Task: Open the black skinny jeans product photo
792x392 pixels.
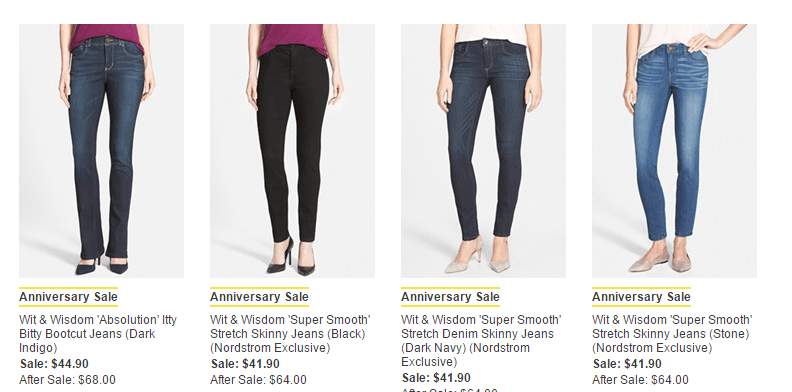Action: [x=292, y=151]
